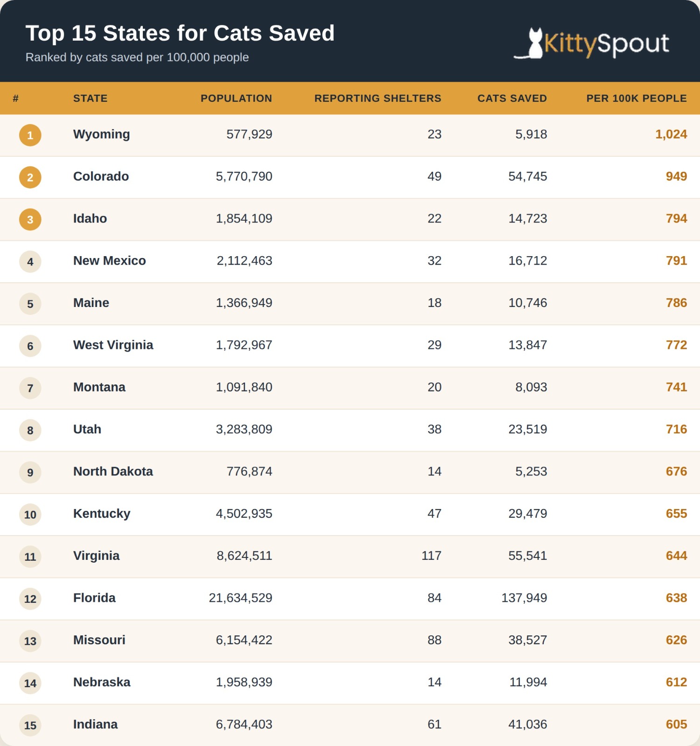Click the gold rank 2 badge
Image resolution: width=700 pixels, height=746 pixels.
[30, 177]
